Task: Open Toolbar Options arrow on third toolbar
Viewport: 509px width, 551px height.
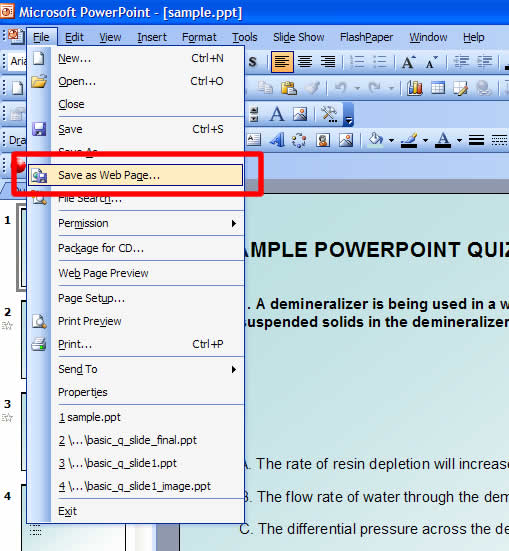Action: 348,115
